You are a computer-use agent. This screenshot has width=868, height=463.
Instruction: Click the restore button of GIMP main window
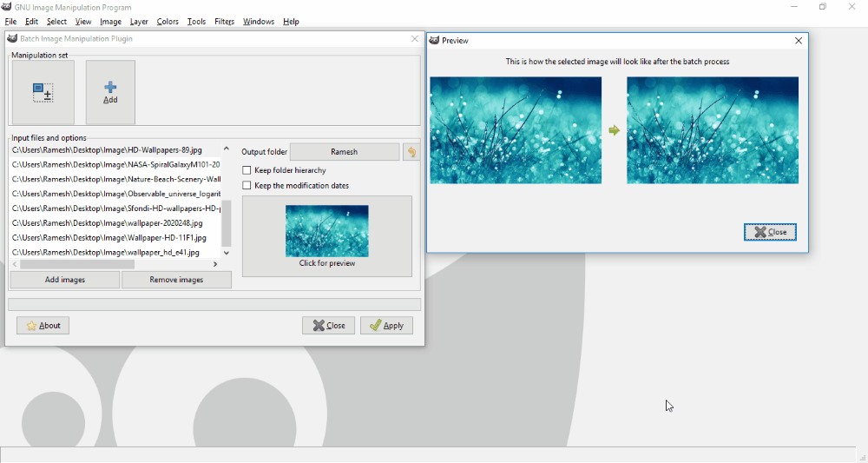(x=823, y=7)
